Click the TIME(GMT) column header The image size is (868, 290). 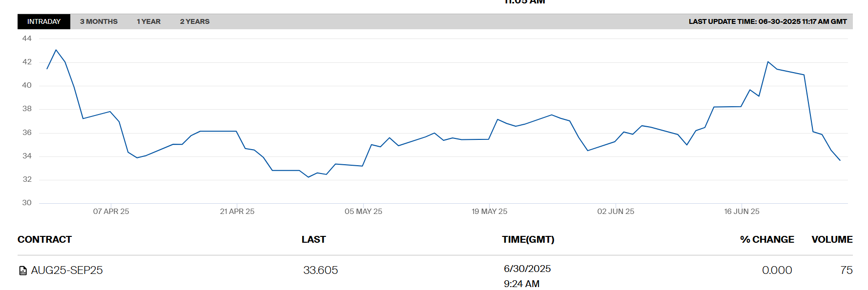[528, 239]
